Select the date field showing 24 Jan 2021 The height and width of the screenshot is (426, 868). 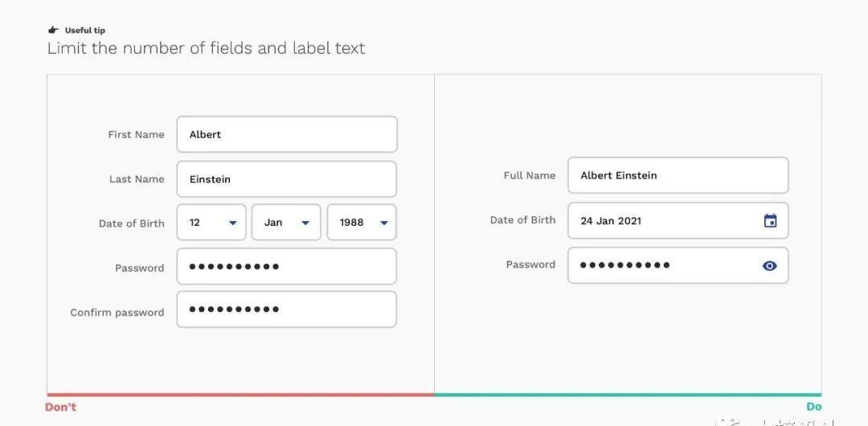(x=678, y=220)
